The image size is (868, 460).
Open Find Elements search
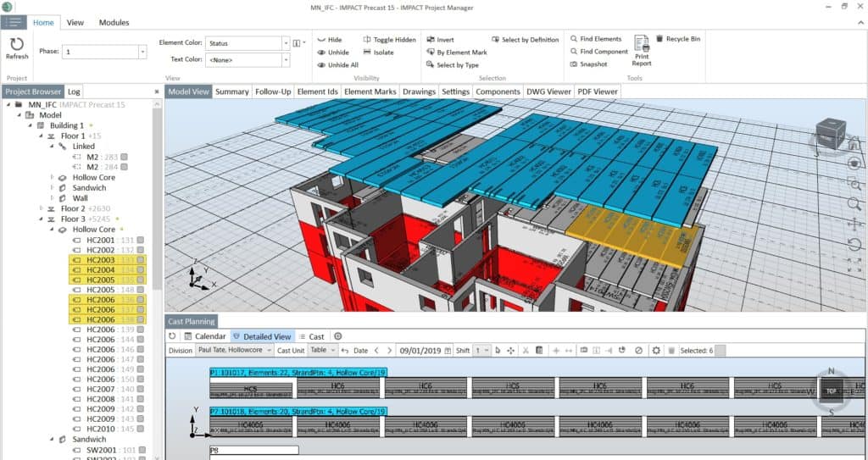click(596, 39)
